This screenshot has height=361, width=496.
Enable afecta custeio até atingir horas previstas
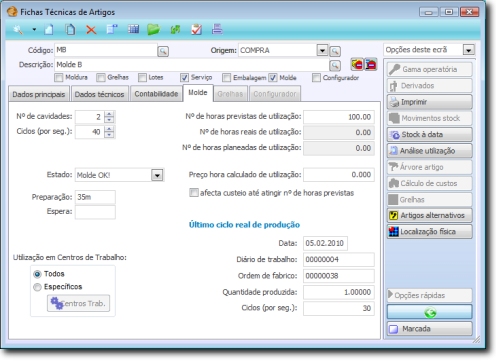click(x=194, y=193)
